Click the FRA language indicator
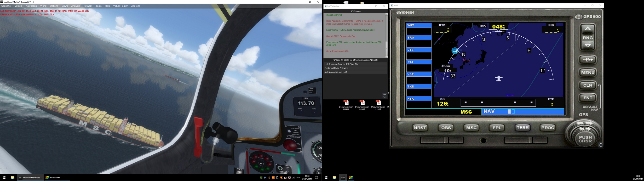The height and width of the screenshot is (181, 644). point(298,178)
